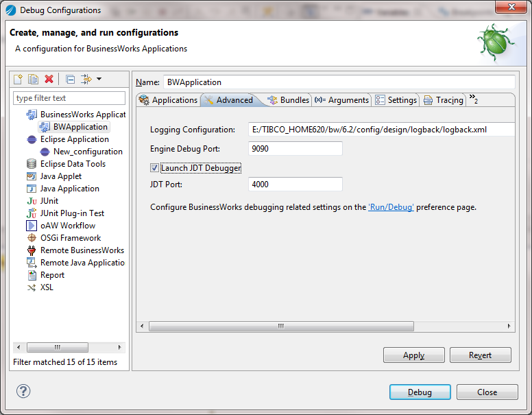Click the JDT Port field

click(x=295, y=185)
